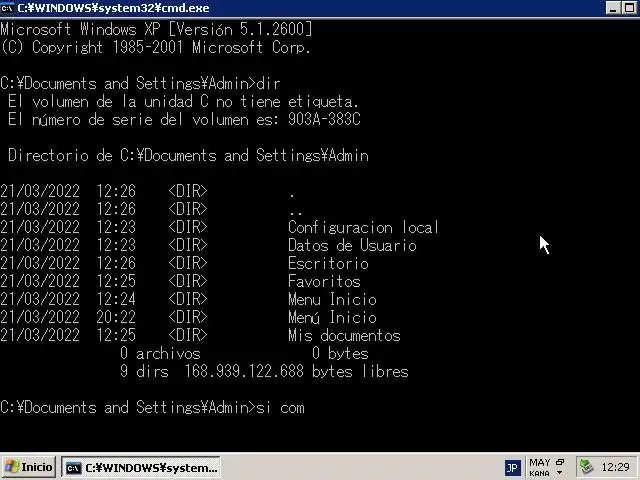Viewport: 640px width, 480px height.
Task: Restore the language bar using its window icon
Action: click(x=560, y=462)
